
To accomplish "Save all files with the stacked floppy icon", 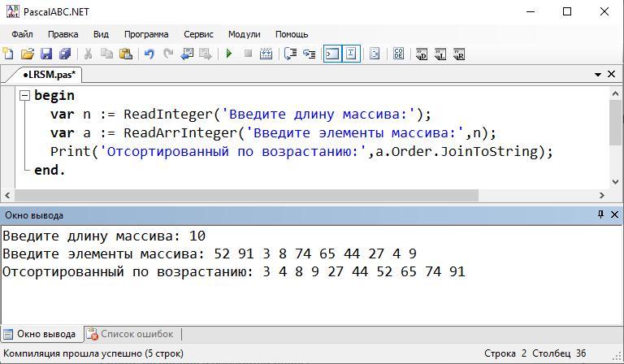I will (65, 54).
